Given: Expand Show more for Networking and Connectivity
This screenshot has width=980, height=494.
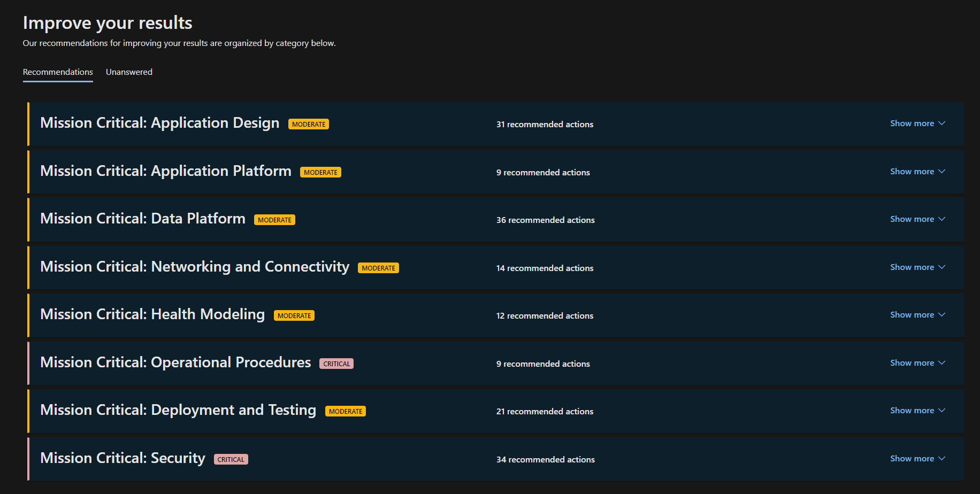Looking at the screenshot, I should 917,267.
